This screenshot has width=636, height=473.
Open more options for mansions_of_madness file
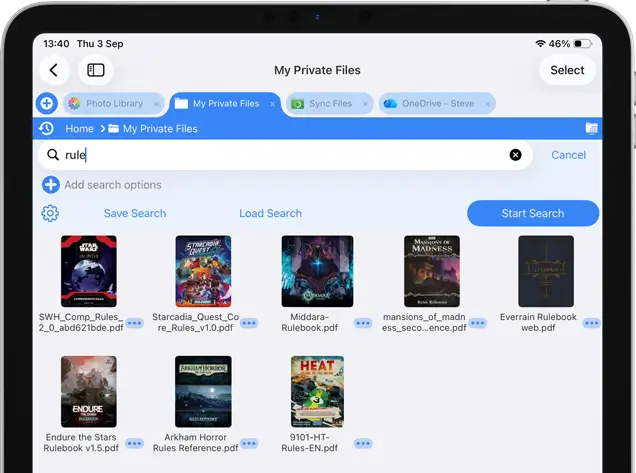coord(477,323)
